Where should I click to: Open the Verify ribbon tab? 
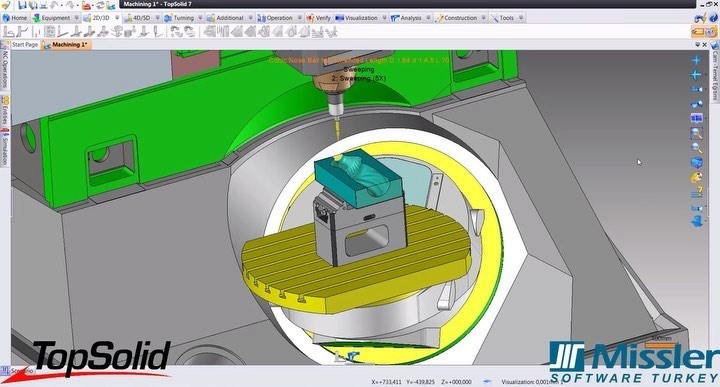pyautogui.click(x=319, y=18)
